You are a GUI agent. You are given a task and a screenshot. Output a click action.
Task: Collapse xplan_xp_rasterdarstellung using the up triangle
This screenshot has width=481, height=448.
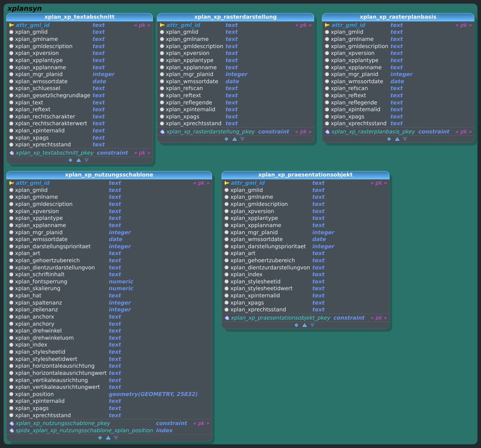pos(234,139)
